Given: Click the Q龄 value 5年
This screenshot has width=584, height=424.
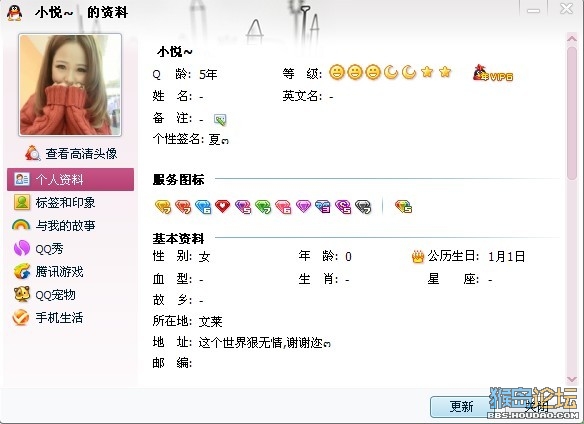Looking at the screenshot, I should 208,75.
